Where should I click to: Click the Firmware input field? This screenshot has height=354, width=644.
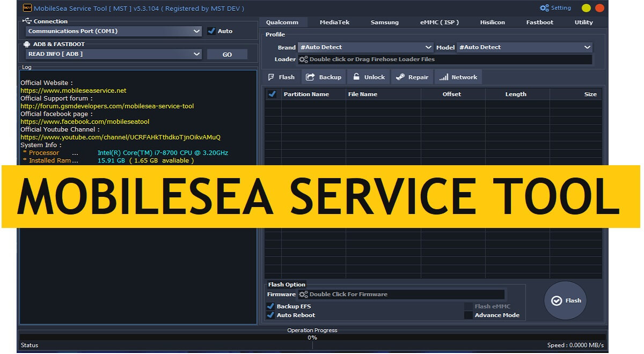point(402,294)
